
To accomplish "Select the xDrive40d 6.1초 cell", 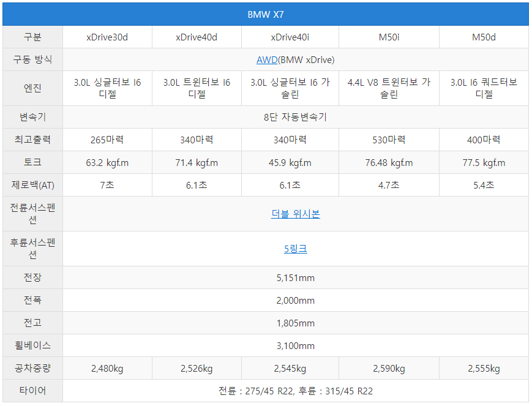I will pos(197,185).
